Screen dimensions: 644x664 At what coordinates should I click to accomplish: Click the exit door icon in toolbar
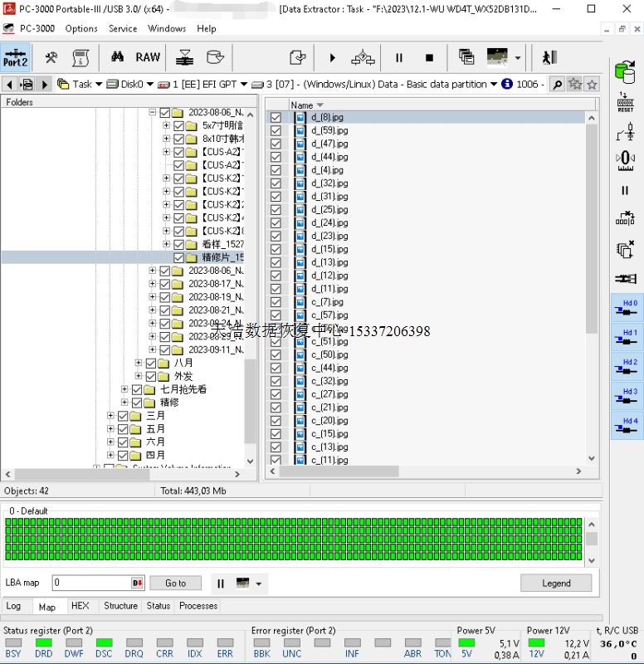pyautogui.click(x=549, y=57)
